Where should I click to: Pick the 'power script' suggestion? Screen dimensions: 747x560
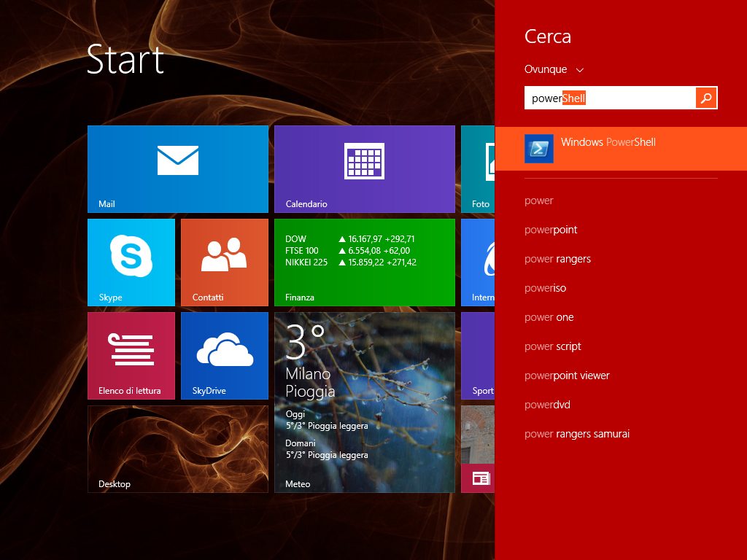[552, 346]
